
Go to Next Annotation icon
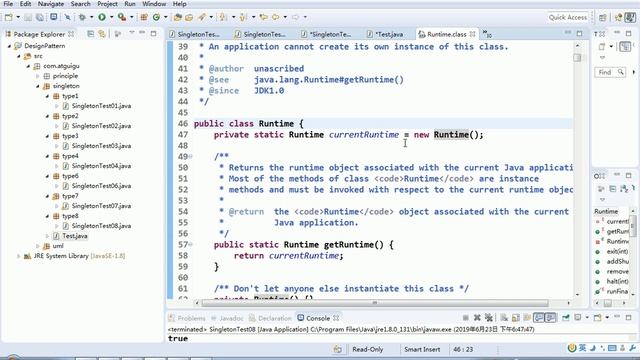(x=223, y=17)
